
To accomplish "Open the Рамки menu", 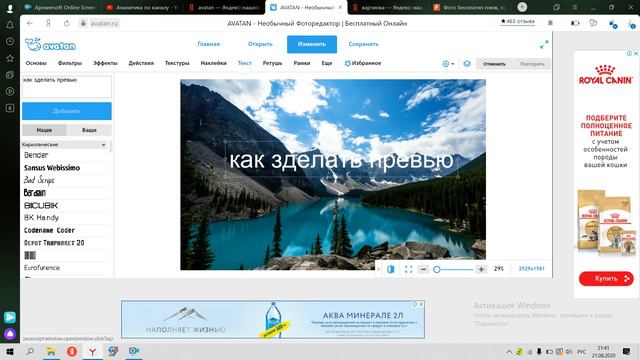I will [302, 63].
